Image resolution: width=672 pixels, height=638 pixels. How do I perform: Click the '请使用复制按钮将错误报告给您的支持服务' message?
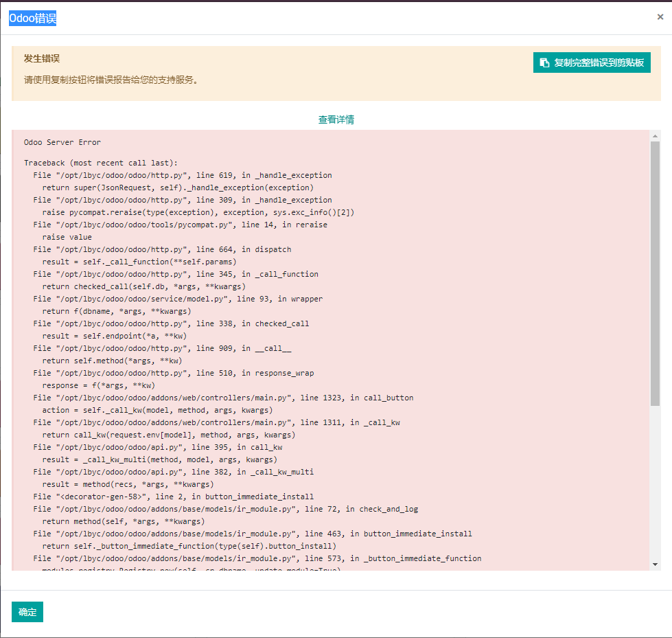click(111, 80)
